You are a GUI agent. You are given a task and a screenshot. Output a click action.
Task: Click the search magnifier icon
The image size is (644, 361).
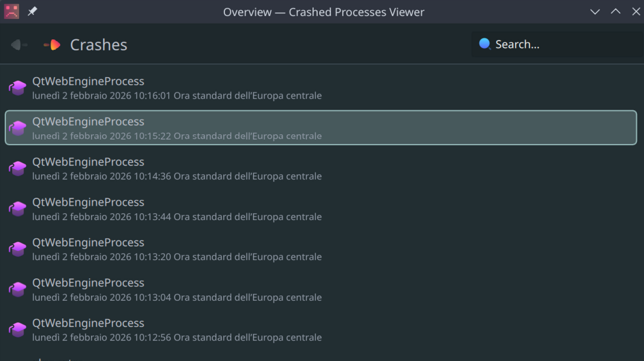[x=484, y=44]
